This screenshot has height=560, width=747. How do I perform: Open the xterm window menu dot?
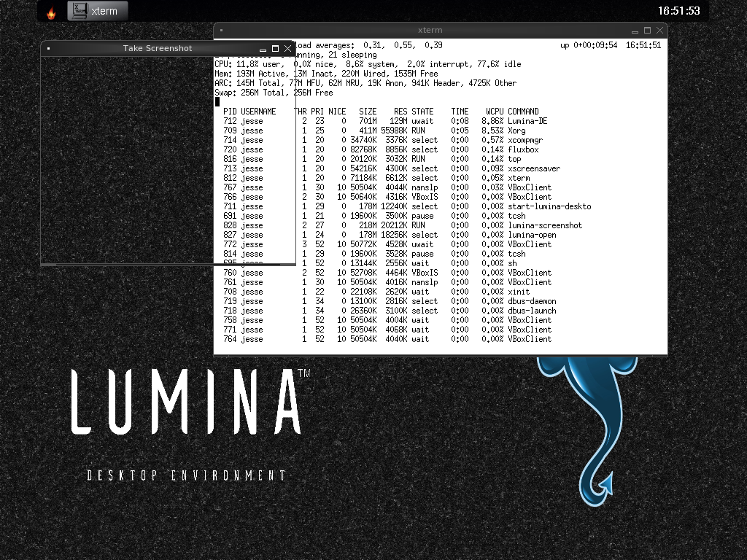click(x=222, y=31)
